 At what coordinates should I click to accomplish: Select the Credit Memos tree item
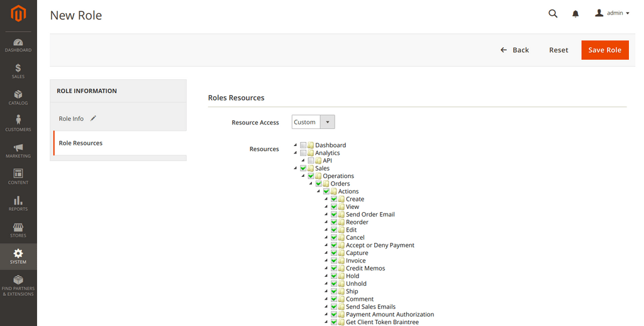tap(365, 268)
